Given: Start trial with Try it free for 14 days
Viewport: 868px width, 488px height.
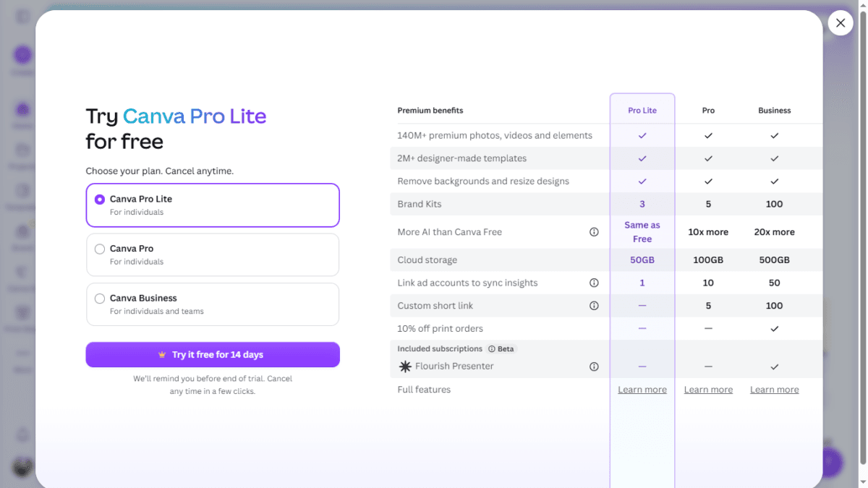Looking at the screenshot, I should [x=213, y=355].
